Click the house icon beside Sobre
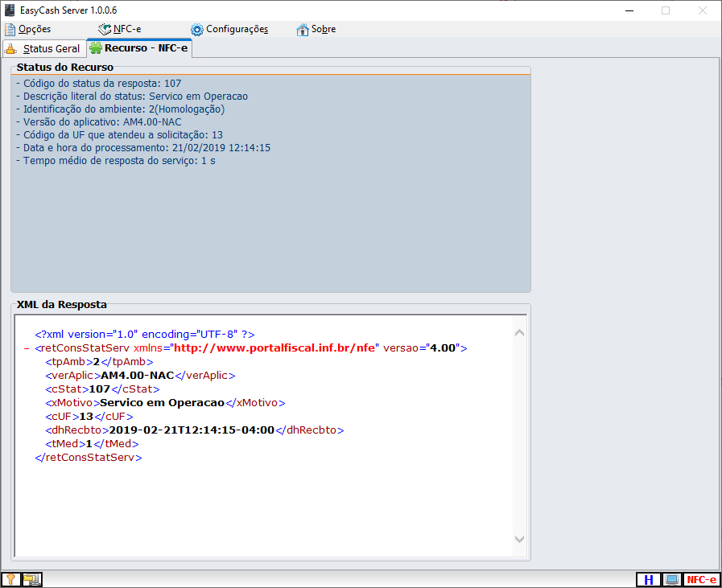Viewport: 722px width, 588px height. pyautogui.click(x=303, y=30)
